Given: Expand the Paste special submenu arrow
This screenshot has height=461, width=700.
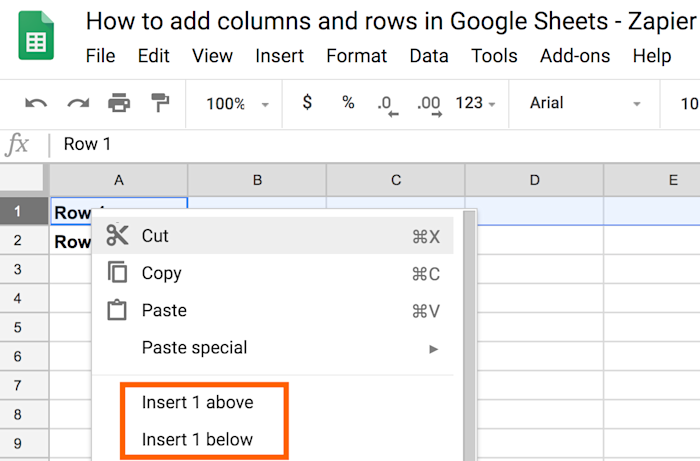Looking at the screenshot, I should pos(433,349).
